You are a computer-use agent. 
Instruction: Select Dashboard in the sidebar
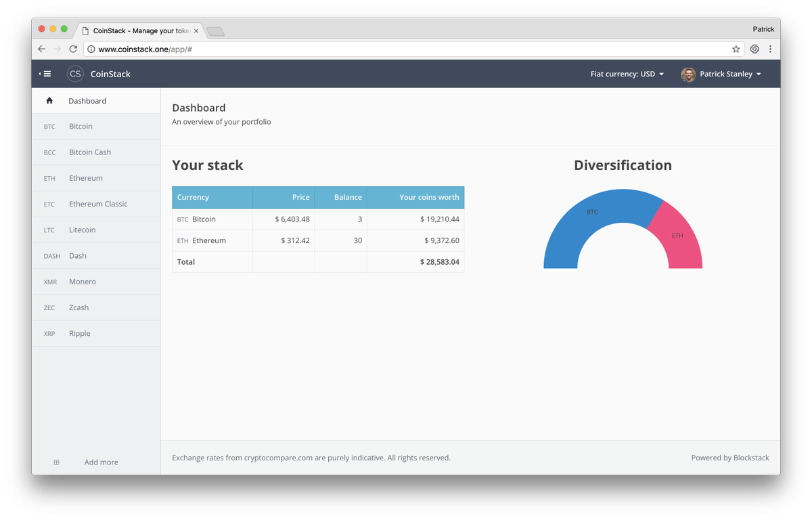[x=96, y=100]
